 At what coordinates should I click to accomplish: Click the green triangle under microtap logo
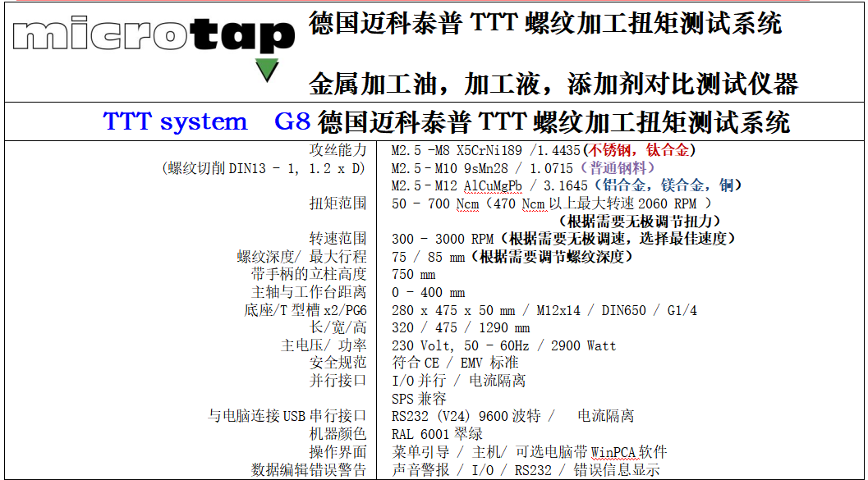point(268,70)
